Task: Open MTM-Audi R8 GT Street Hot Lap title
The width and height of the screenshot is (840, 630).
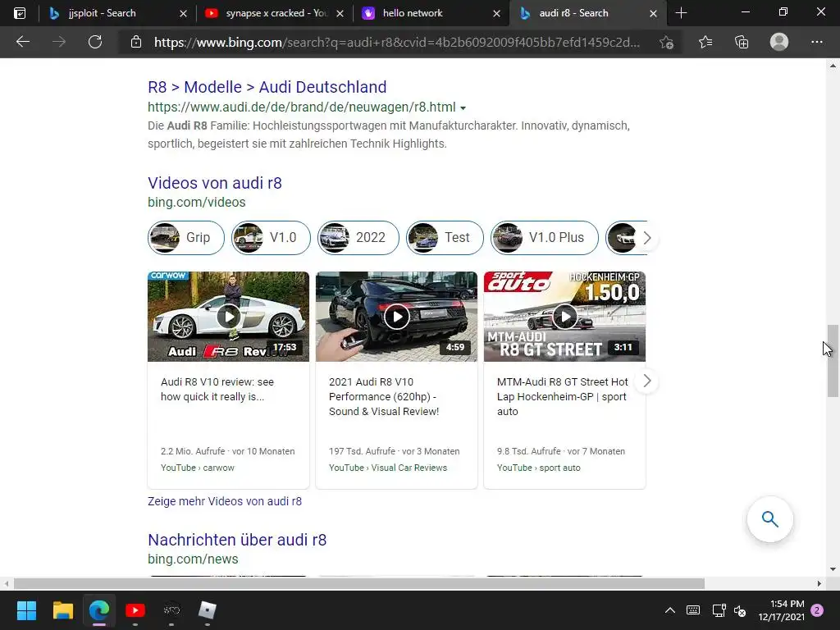Action: click(563, 396)
